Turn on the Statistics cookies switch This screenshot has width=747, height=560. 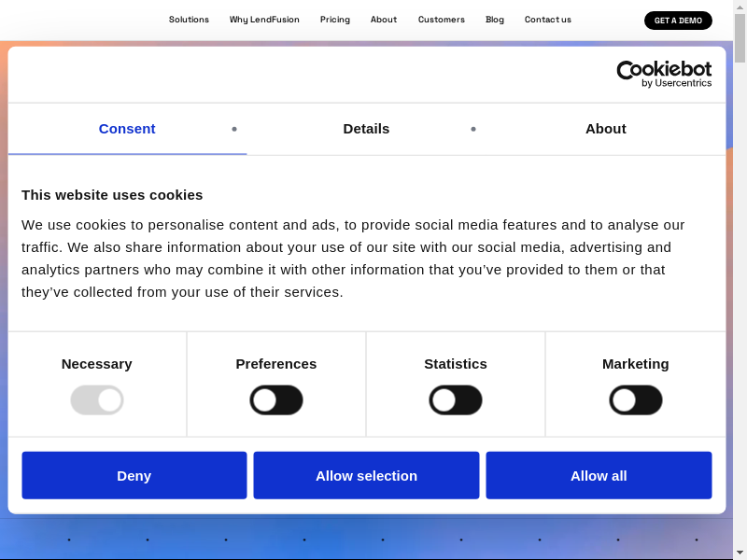(456, 400)
